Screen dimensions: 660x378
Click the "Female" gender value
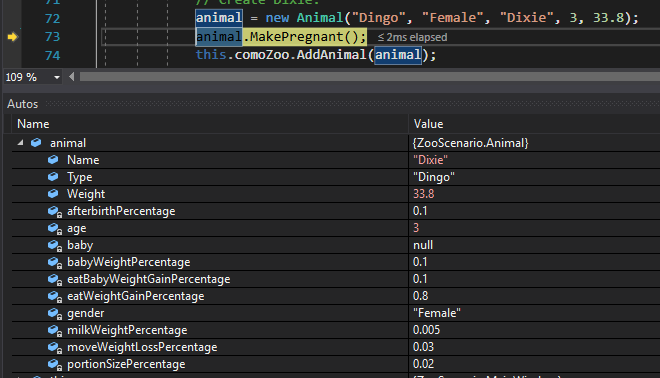click(x=437, y=313)
